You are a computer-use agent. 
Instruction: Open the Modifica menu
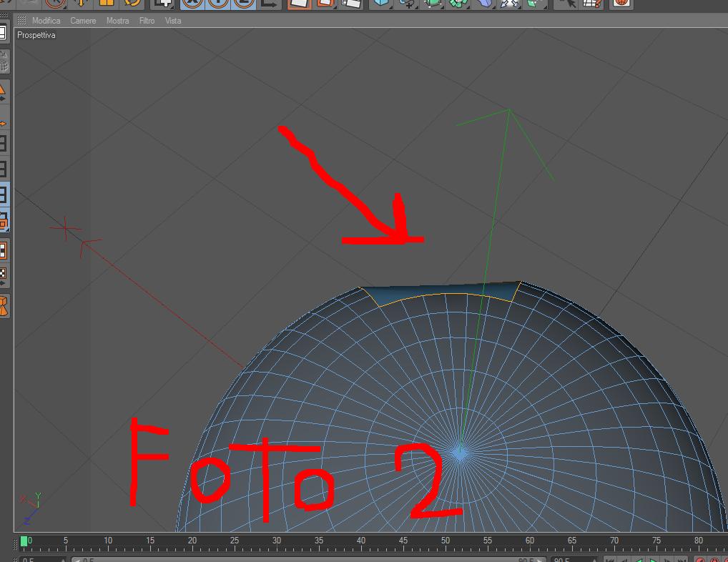[46, 21]
